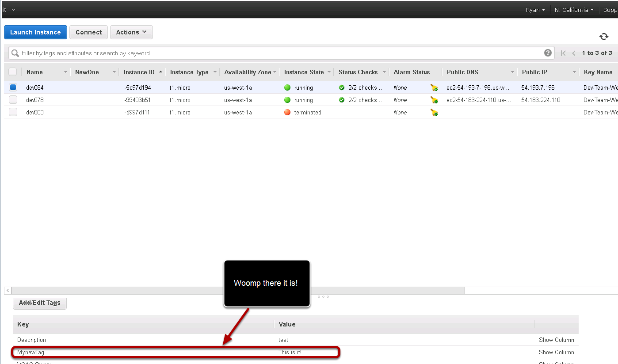Click the search magnifier icon in filter bar
Viewport: 618px width, 364px height.
coord(15,53)
